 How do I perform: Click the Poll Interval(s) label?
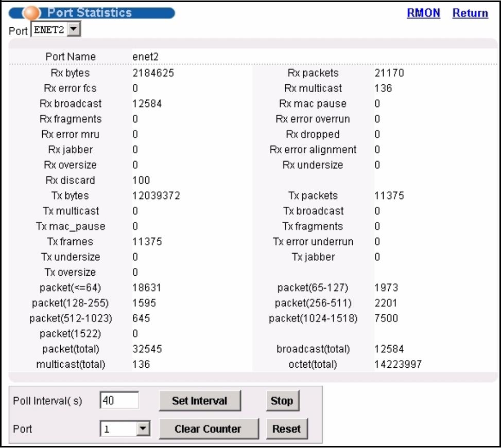click(x=47, y=401)
